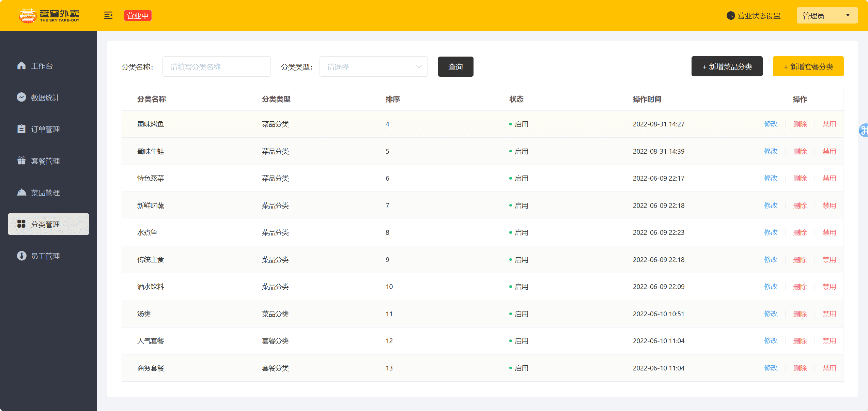Click 禁用 for 酒水饮料
This screenshot has width=868, height=411.
829,287
